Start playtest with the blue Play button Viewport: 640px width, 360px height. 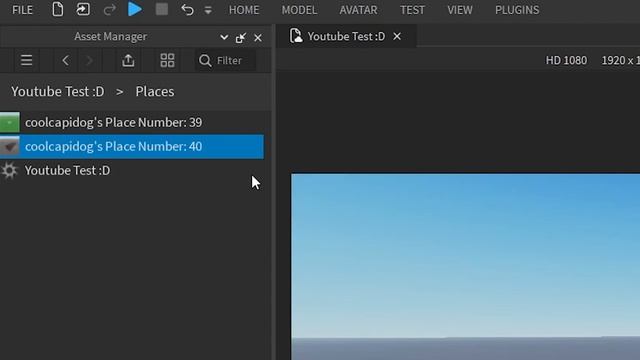(x=135, y=9)
